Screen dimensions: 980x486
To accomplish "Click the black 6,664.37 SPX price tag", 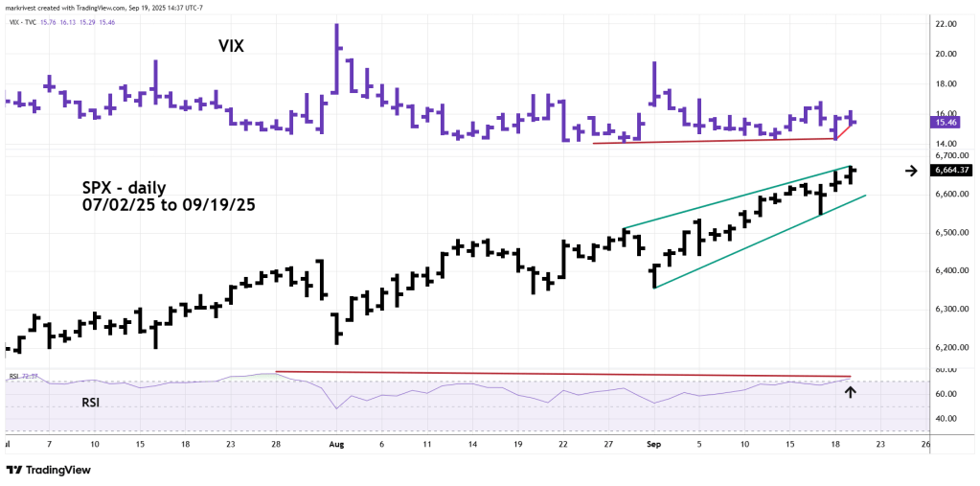I will pyautogui.click(x=950, y=171).
